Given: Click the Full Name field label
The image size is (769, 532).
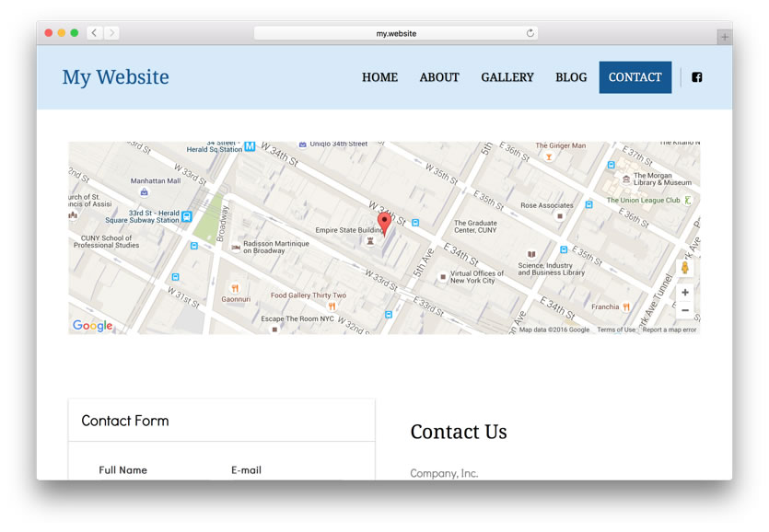Looking at the screenshot, I should (123, 469).
